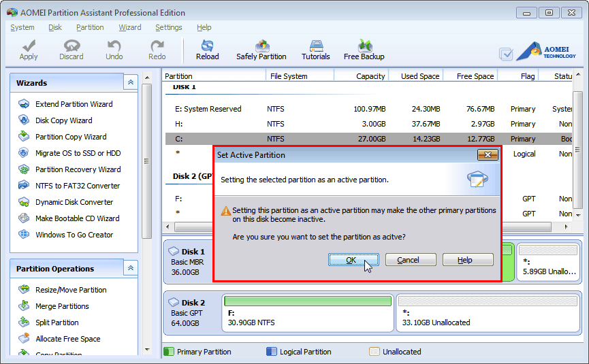
Task: Click the Discard toolbar icon
Action: pos(71,46)
